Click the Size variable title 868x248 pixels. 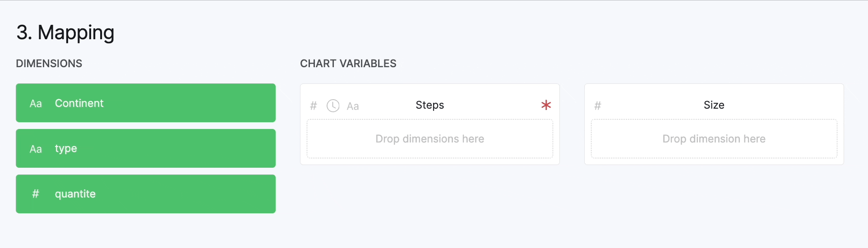[x=714, y=105]
